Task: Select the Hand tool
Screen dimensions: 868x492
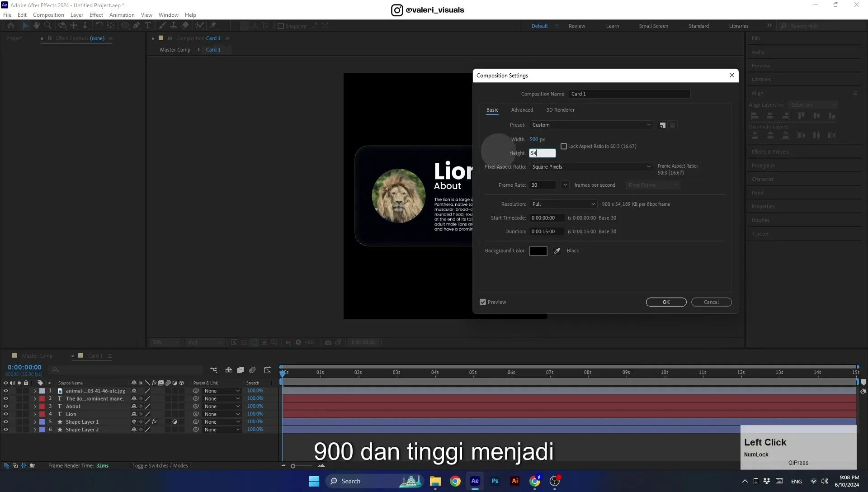Action: pos(37,26)
